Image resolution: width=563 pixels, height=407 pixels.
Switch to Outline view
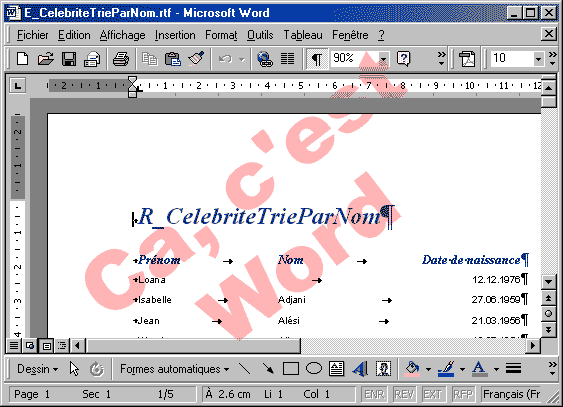[x=62, y=346]
